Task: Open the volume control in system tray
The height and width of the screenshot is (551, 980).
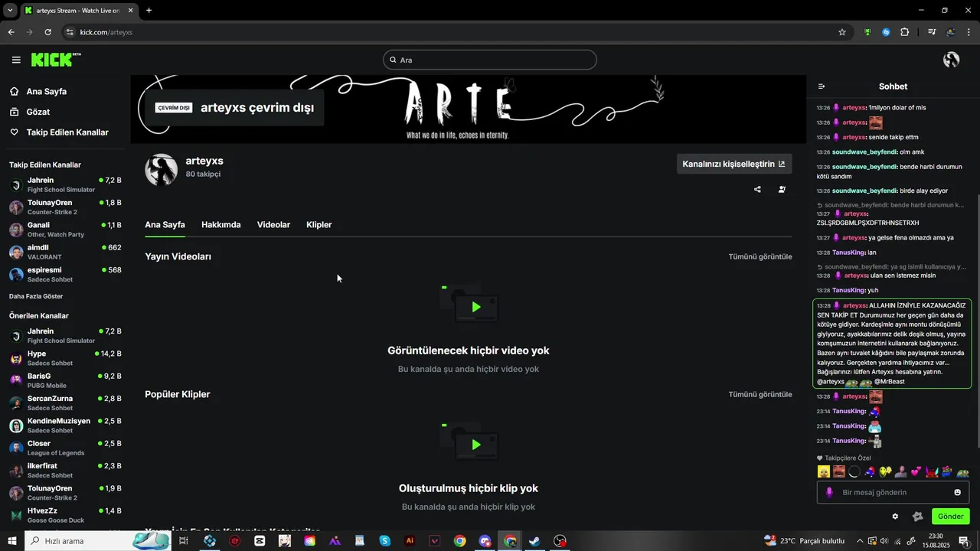Action: pos(884,541)
